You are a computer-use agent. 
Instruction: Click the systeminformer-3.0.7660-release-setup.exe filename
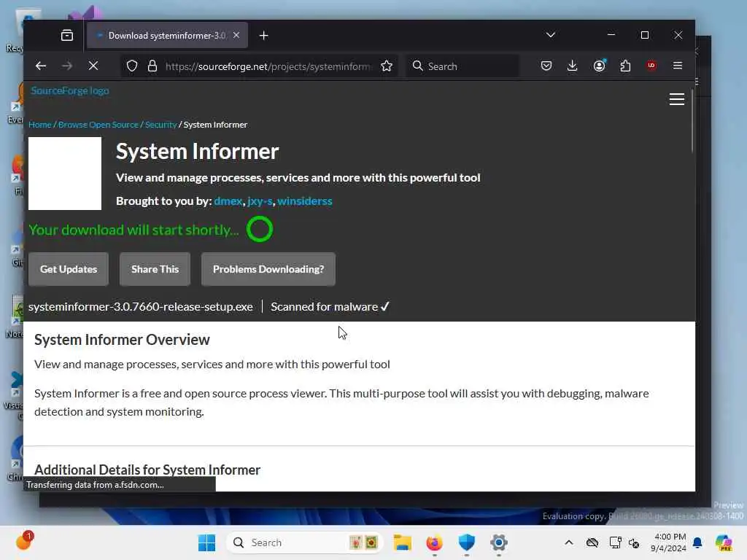click(x=141, y=307)
